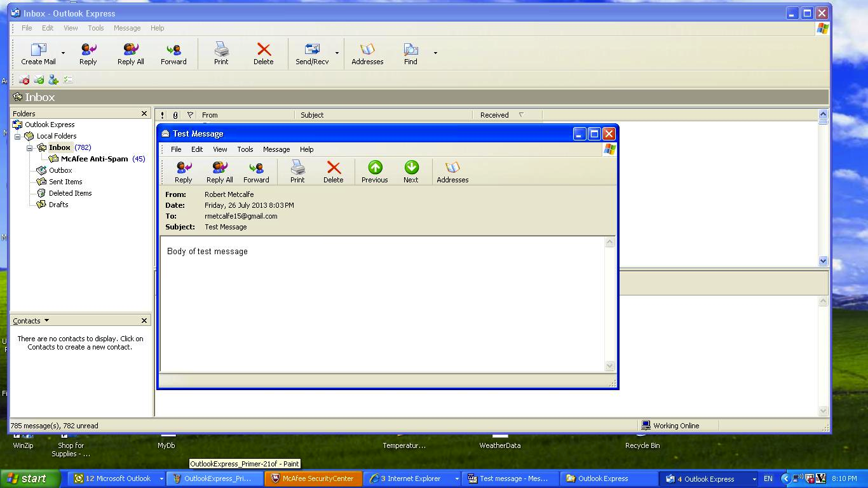Click Forward icon in Test Message toolbar
868x488 pixels.
coord(256,172)
